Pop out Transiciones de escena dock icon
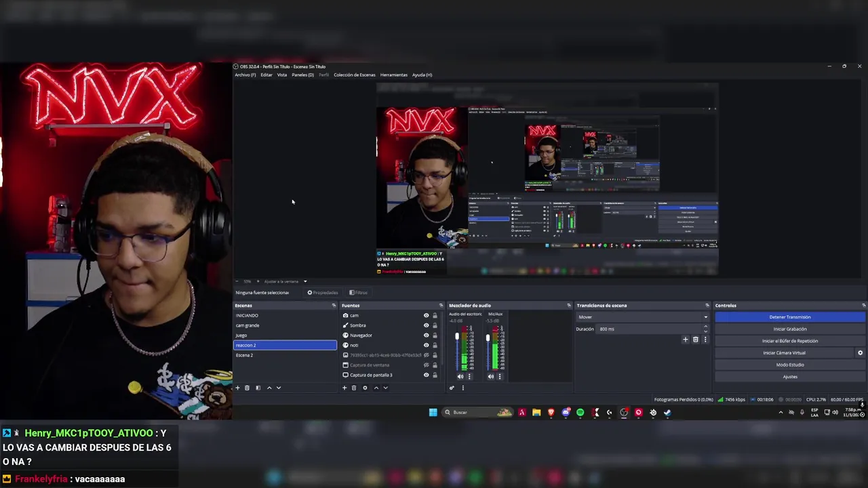The height and width of the screenshot is (488, 868). [x=707, y=306]
